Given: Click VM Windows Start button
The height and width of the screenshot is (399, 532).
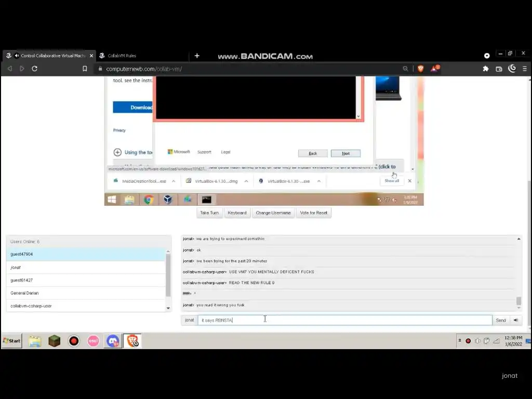Looking at the screenshot, I should coord(112,200).
